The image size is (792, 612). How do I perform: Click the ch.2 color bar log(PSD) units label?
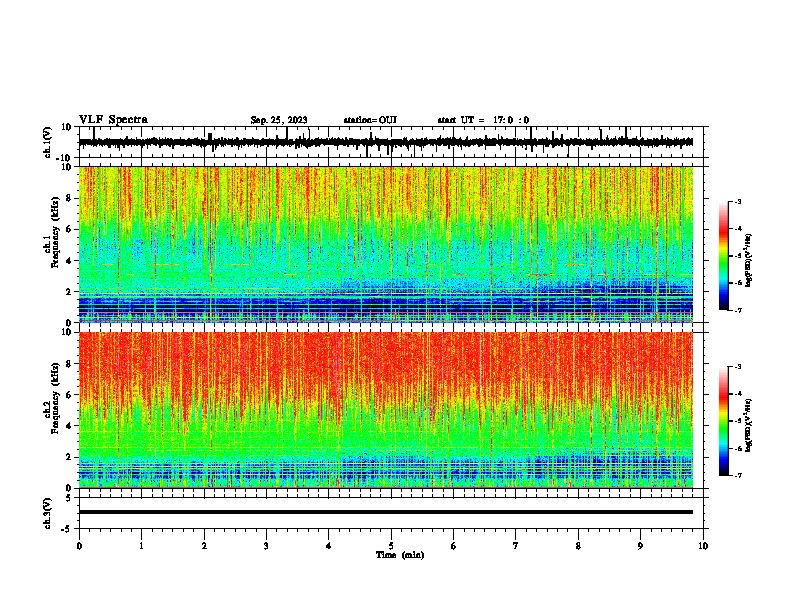click(749, 425)
